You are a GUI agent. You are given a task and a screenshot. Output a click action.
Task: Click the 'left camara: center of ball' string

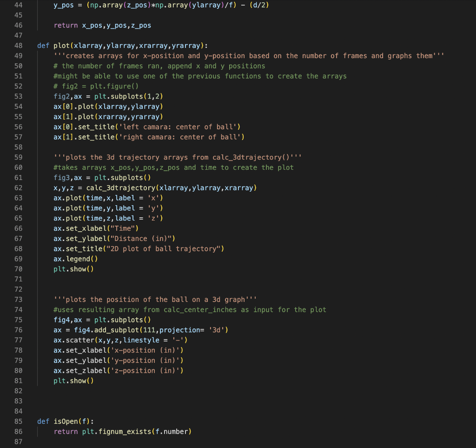click(178, 127)
